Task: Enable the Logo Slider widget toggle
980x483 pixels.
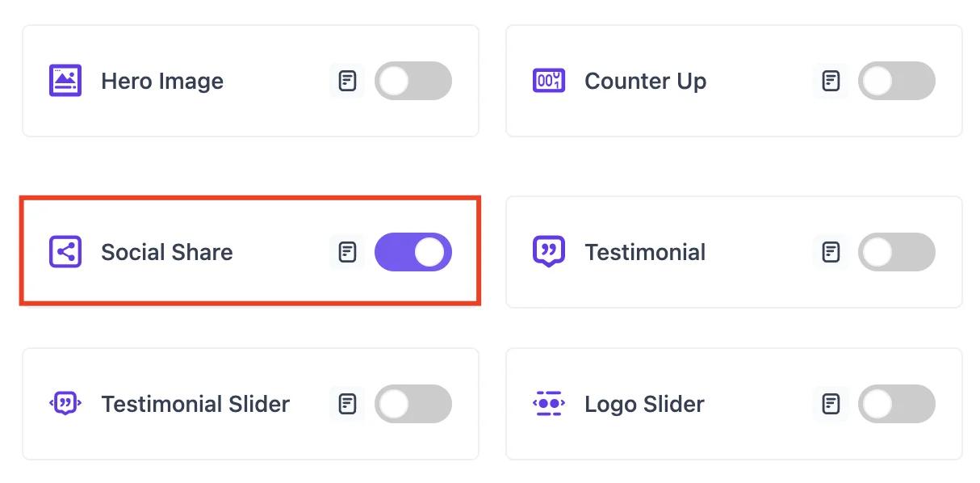Action: [x=896, y=404]
